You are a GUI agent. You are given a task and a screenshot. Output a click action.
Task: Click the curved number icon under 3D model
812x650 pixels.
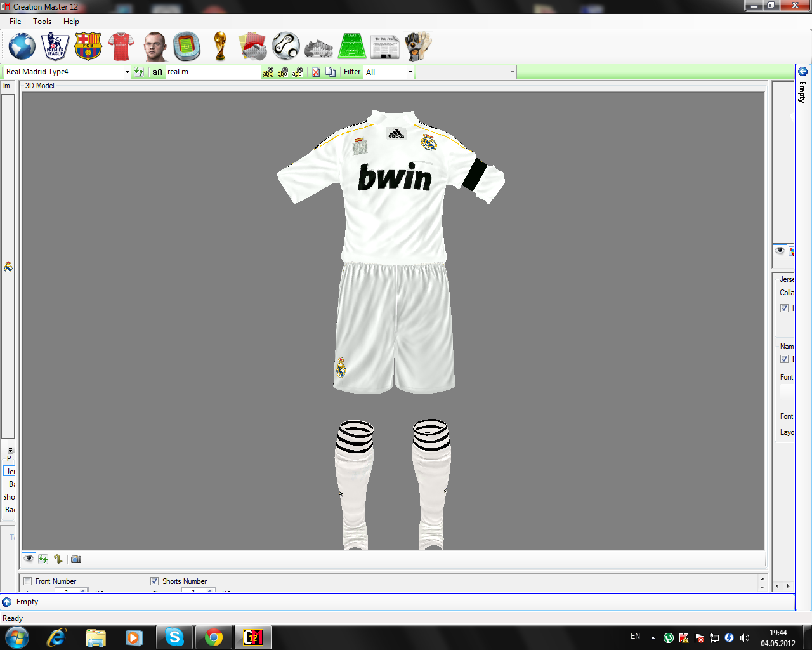[x=58, y=559]
